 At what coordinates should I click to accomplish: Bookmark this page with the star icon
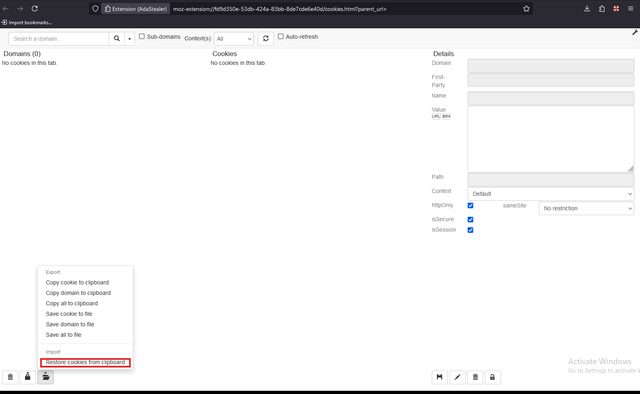[x=526, y=9]
